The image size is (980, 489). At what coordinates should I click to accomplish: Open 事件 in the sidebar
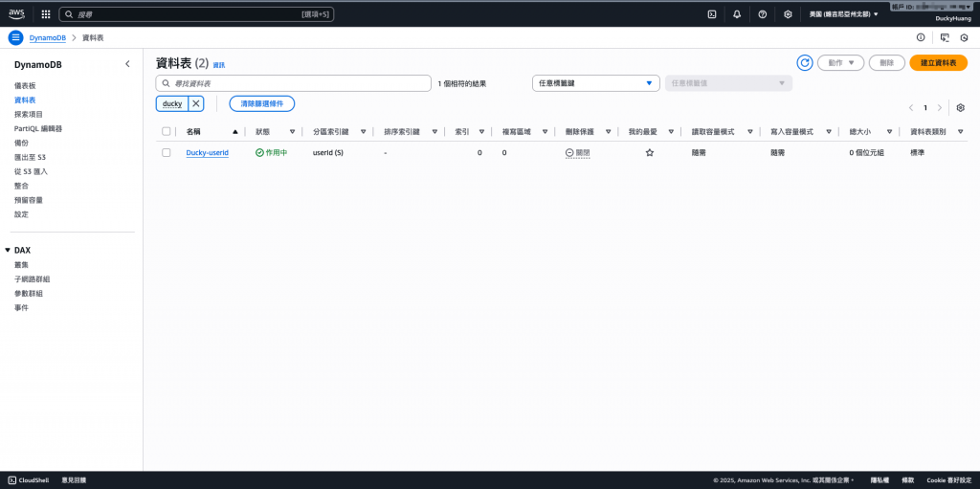[x=21, y=307]
